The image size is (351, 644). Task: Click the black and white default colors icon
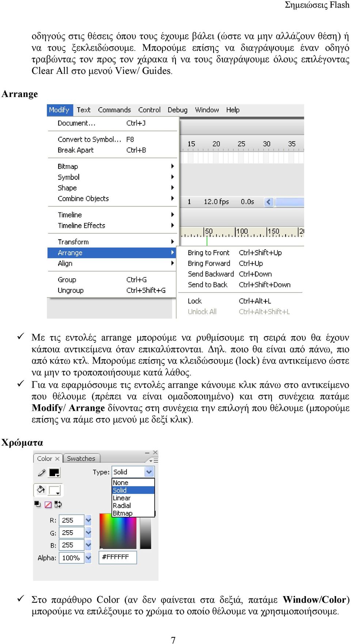coord(37,504)
